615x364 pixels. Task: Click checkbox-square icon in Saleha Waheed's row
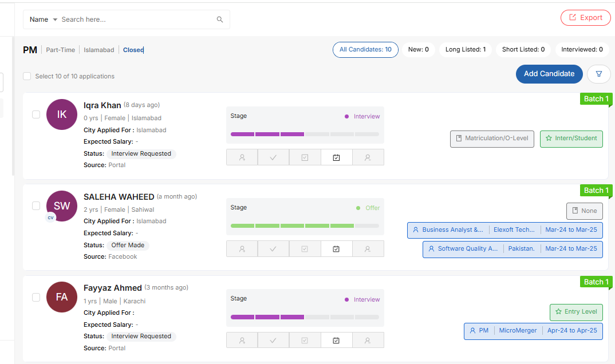click(x=305, y=249)
